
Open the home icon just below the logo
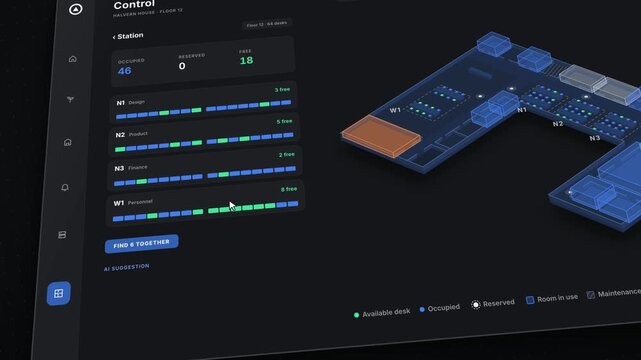(x=72, y=59)
